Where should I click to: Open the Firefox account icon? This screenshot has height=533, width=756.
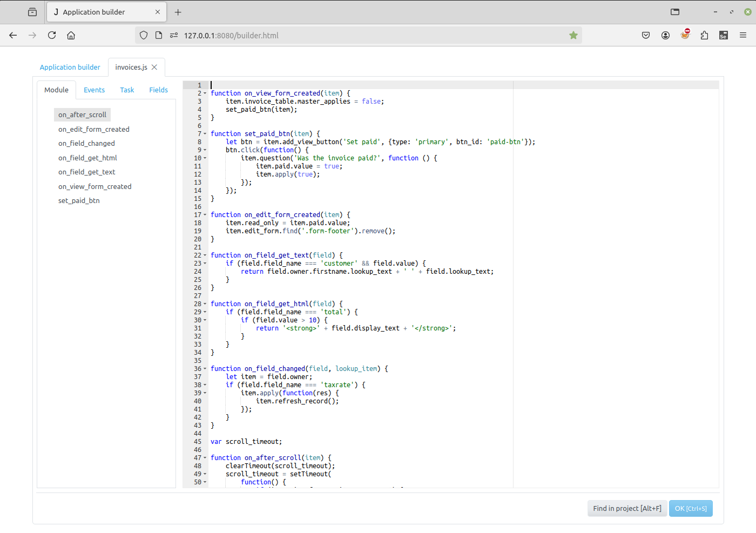665,35
